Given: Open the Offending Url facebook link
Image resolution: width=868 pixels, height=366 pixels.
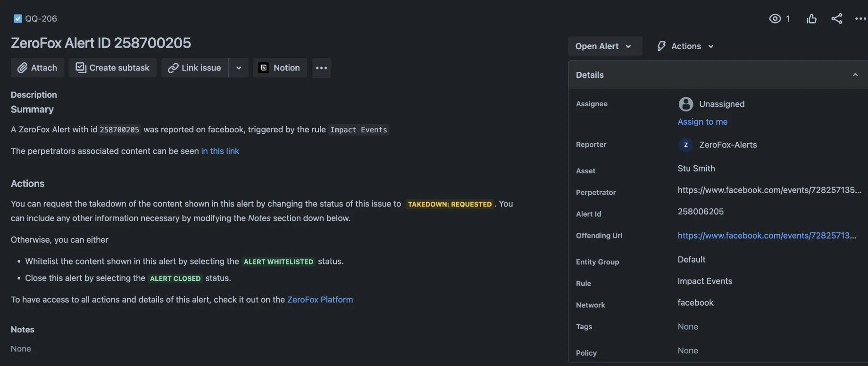Looking at the screenshot, I should pyautogui.click(x=767, y=236).
